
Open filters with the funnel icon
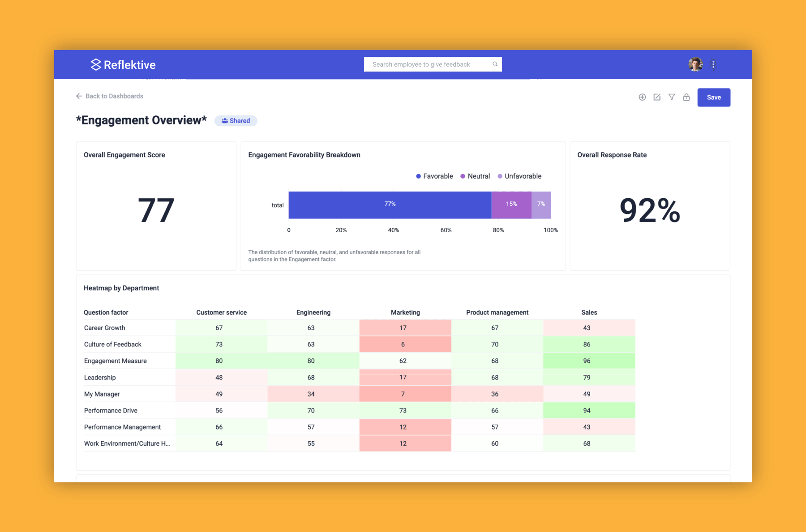pos(672,97)
